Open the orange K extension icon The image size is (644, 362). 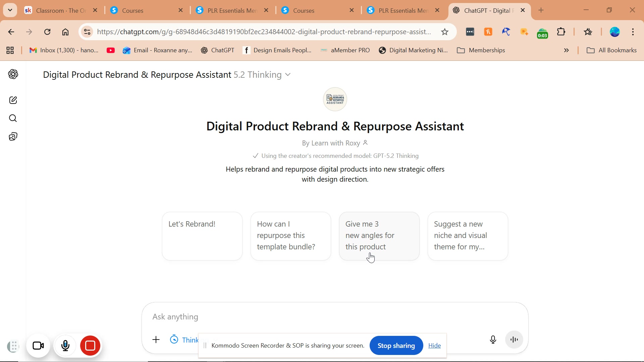(x=488, y=32)
